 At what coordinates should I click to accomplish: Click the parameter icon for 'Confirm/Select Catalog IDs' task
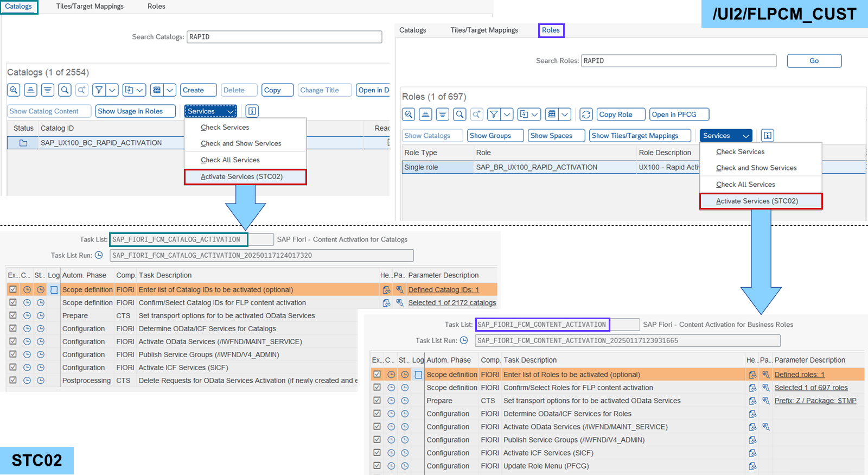pyautogui.click(x=400, y=303)
